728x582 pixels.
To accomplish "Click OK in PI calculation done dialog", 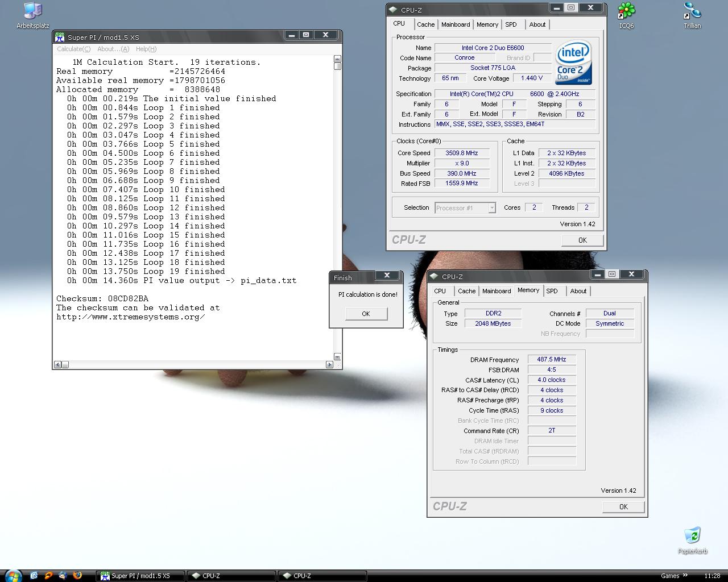I will pyautogui.click(x=366, y=314).
